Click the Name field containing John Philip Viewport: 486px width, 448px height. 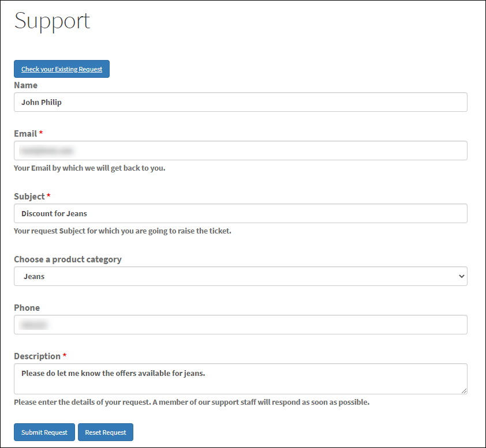click(241, 102)
